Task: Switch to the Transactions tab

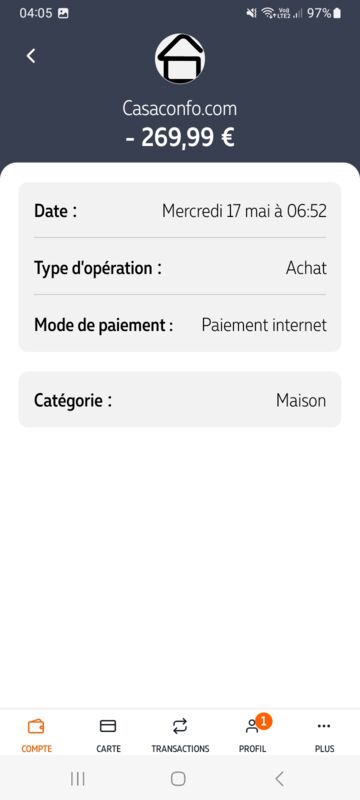Action: pyautogui.click(x=180, y=735)
